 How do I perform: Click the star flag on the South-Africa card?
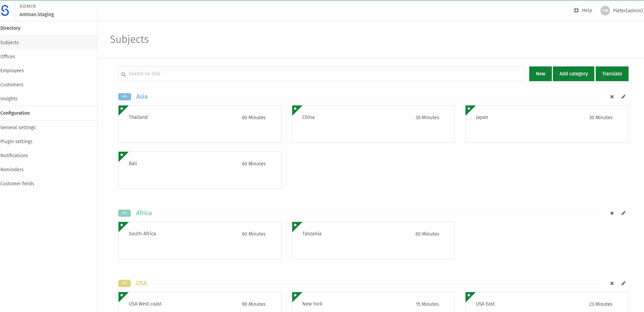click(x=122, y=225)
